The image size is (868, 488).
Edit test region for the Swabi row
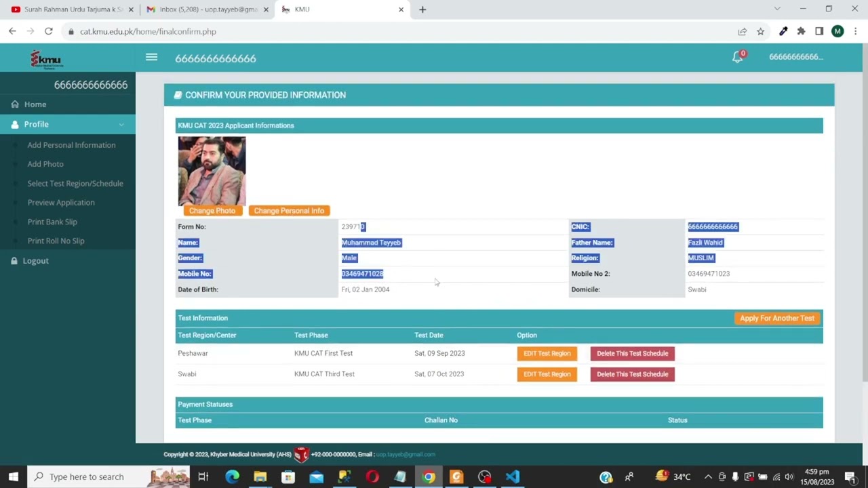coord(547,374)
